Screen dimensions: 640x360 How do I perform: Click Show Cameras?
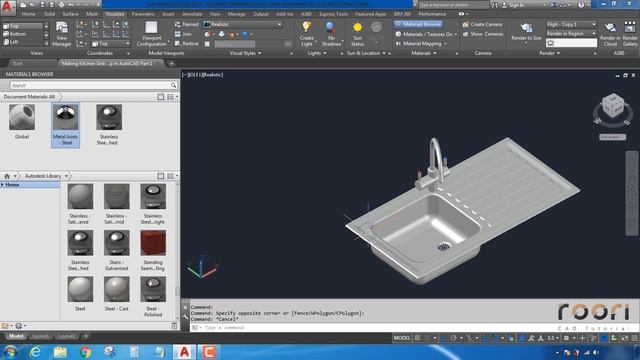click(483, 34)
